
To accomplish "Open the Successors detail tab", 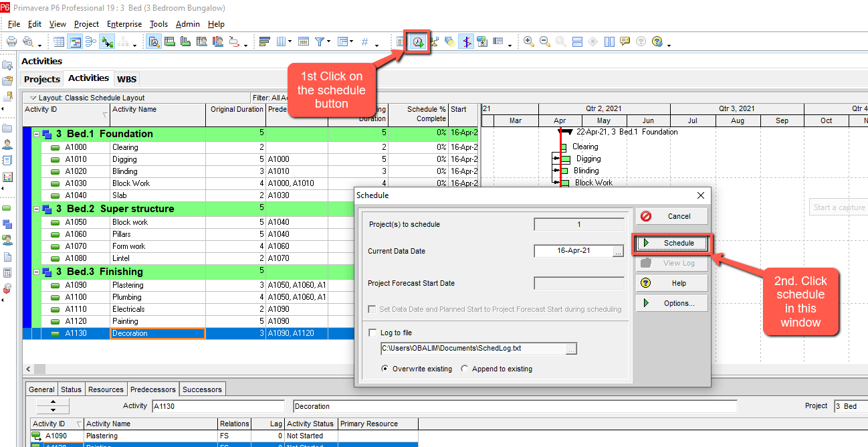I will 202,389.
